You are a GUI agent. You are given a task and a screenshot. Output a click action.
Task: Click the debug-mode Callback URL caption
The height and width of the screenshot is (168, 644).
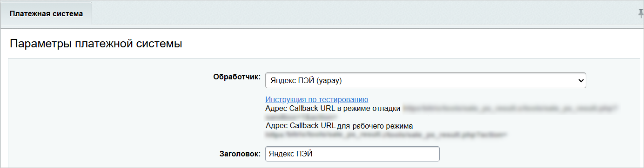click(x=333, y=109)
